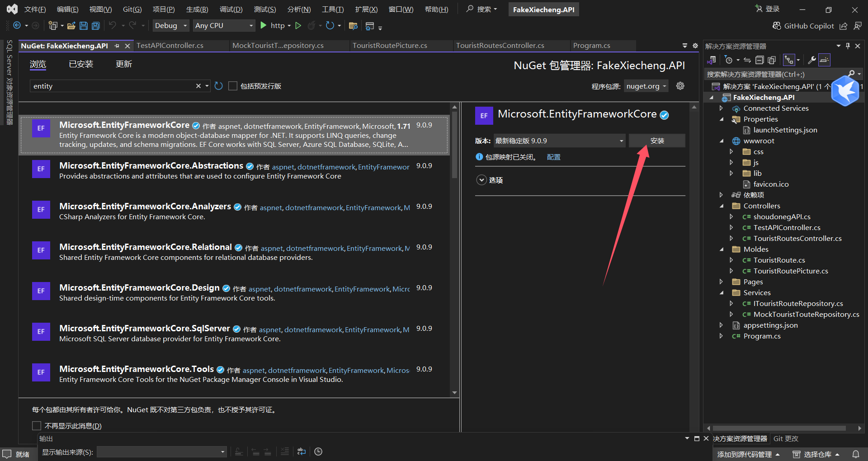Select TouristRoute.cs in Solution Explorer

779,260
